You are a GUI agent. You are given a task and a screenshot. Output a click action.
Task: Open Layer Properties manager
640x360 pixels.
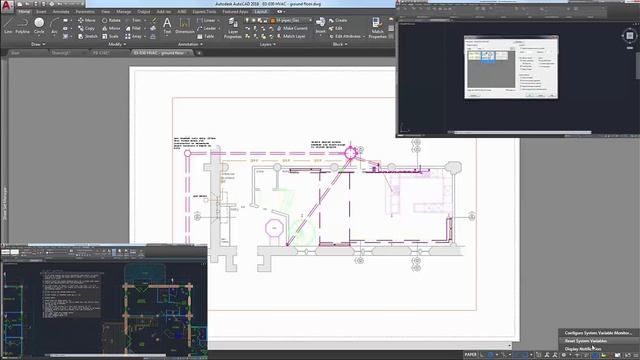233,28
